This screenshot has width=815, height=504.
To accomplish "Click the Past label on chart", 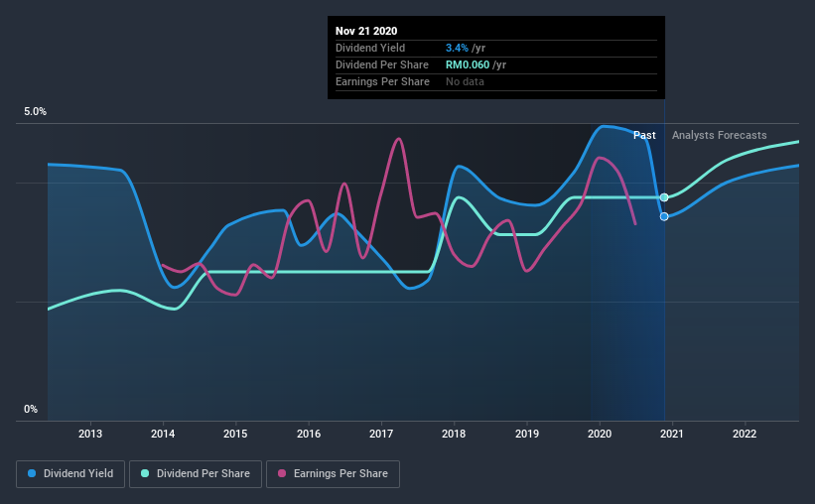I will tap(644, 135).
